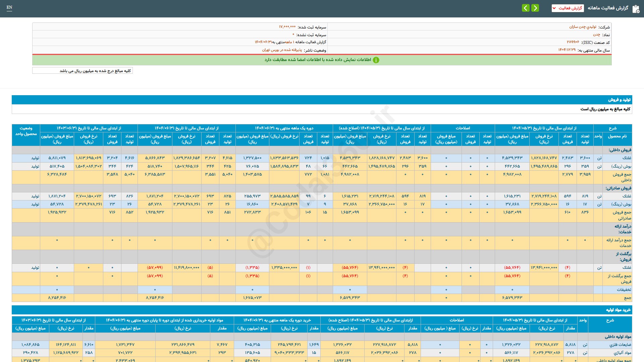Image resolution: width=644 pixels, height=362 pixels.
Task: Click the ضایعات فلزی row in materials table
Action: [x=620, y=345]
